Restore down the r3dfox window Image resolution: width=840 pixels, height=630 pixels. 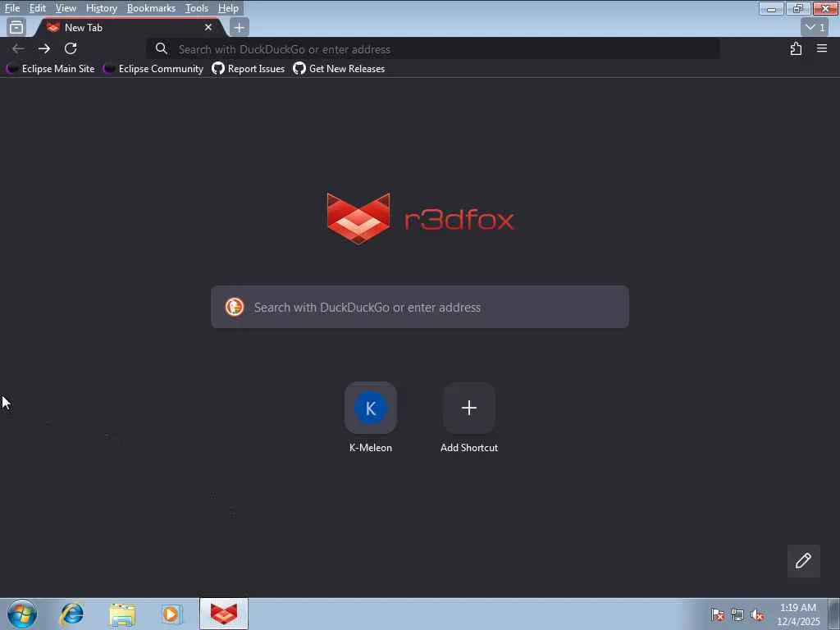coord(798,8)
